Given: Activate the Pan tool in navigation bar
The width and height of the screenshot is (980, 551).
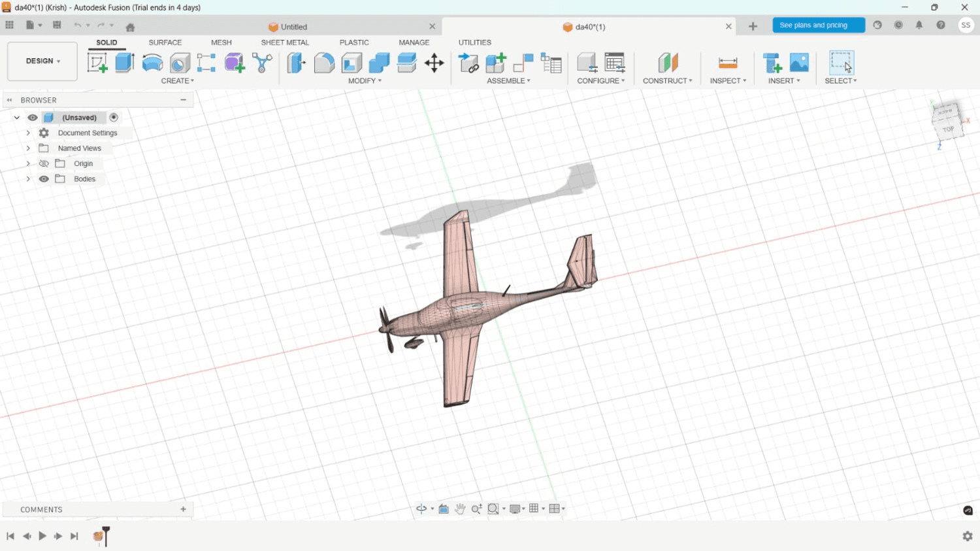Looking at the screenshot, I should (x=459, y=508).
